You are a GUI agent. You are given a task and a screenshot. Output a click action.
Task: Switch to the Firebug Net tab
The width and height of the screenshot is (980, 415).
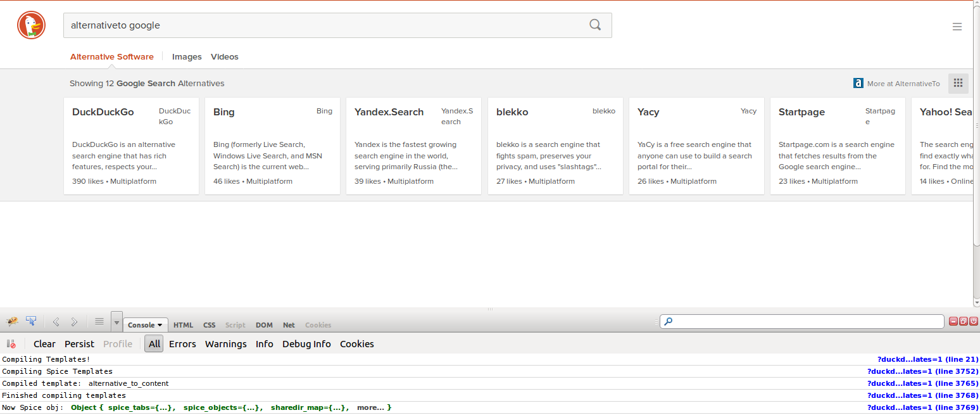289,325
